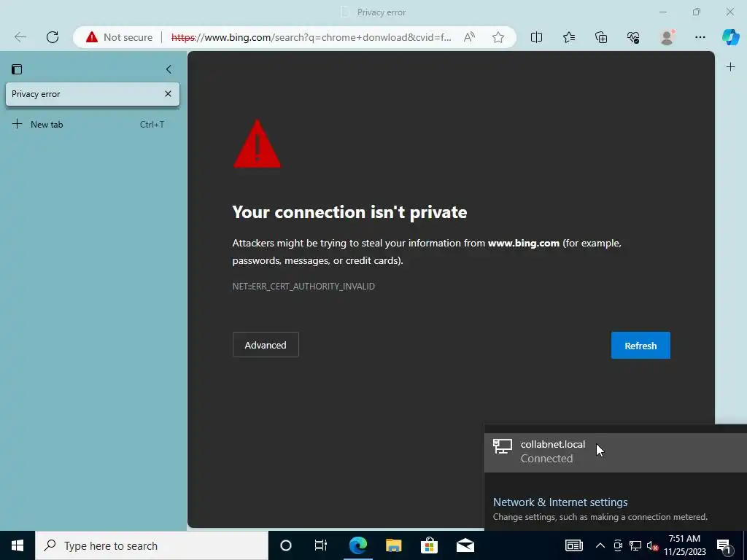Reload the page with the refresh icon
The width and height of the screenshot is (747, 560).
(x=53, y=37)
